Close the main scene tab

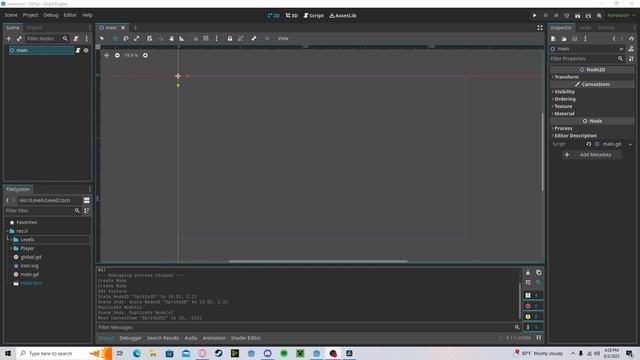pos(123,28)
